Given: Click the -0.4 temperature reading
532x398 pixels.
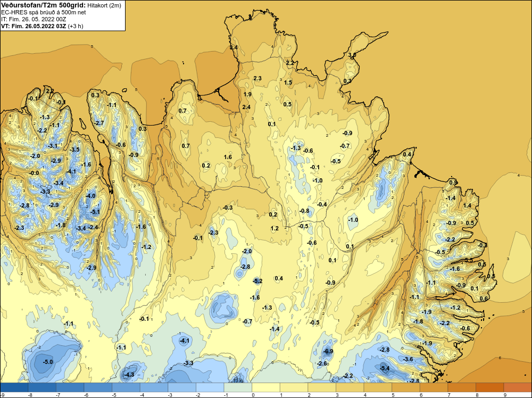Looking at the screenshot, I should point(322,204).
